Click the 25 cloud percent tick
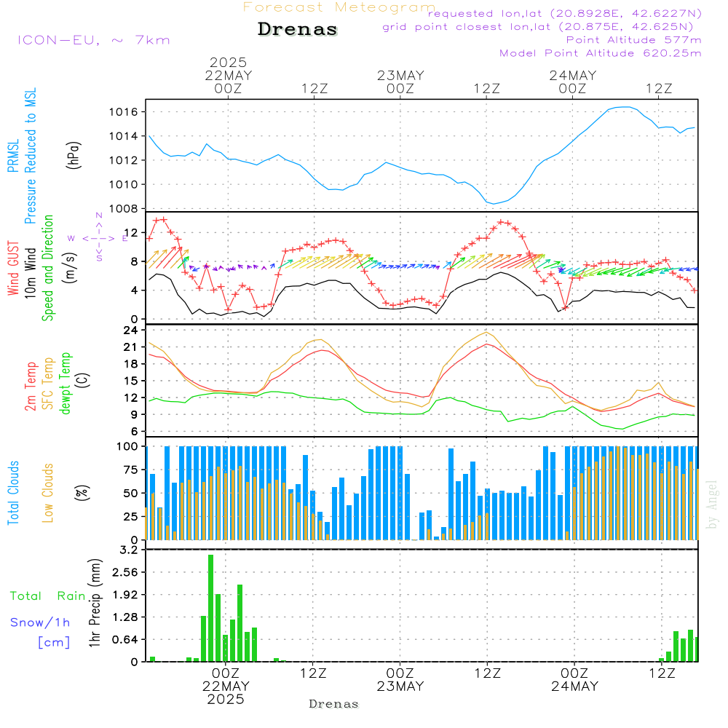Screen dimensions: 728x728 coord(130,516)
